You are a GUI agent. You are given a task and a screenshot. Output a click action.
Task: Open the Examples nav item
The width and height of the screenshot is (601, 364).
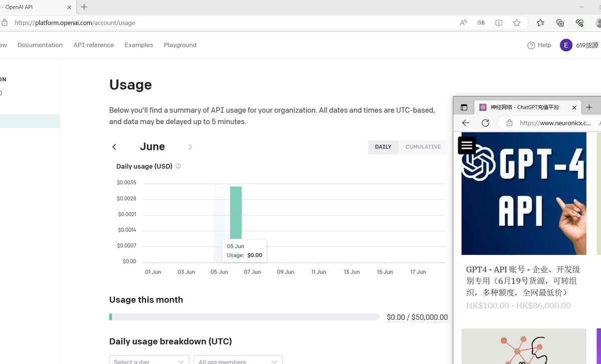(139, 45)
